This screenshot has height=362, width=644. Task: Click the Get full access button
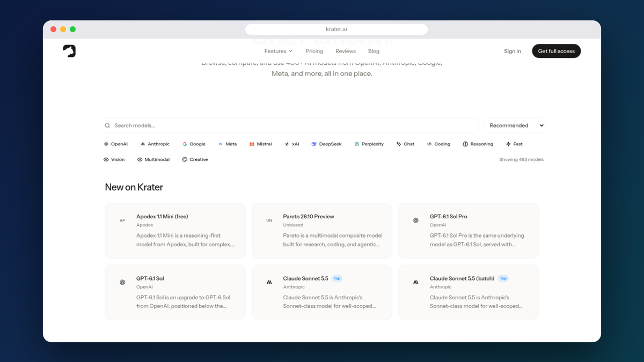(556, 51)
